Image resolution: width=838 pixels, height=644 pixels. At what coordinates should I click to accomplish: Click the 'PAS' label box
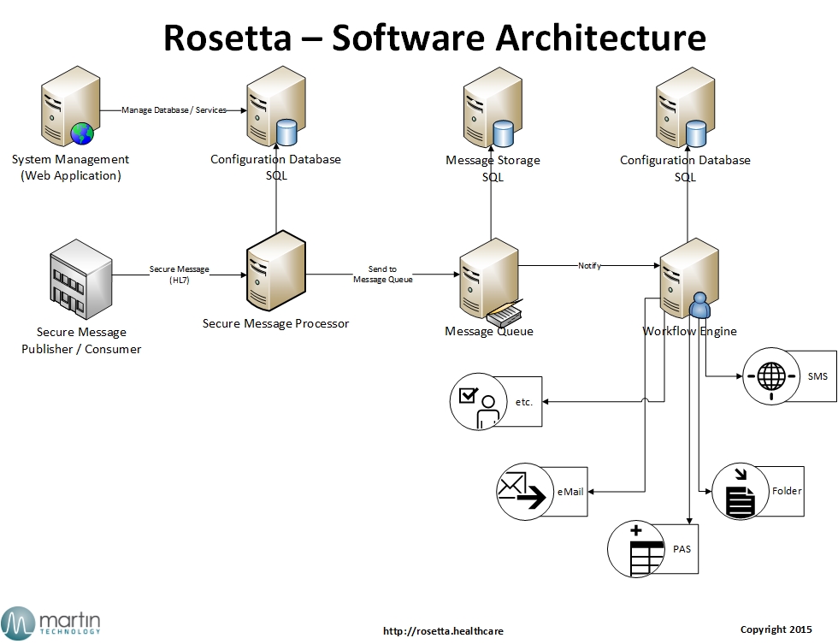click(682, 549)
